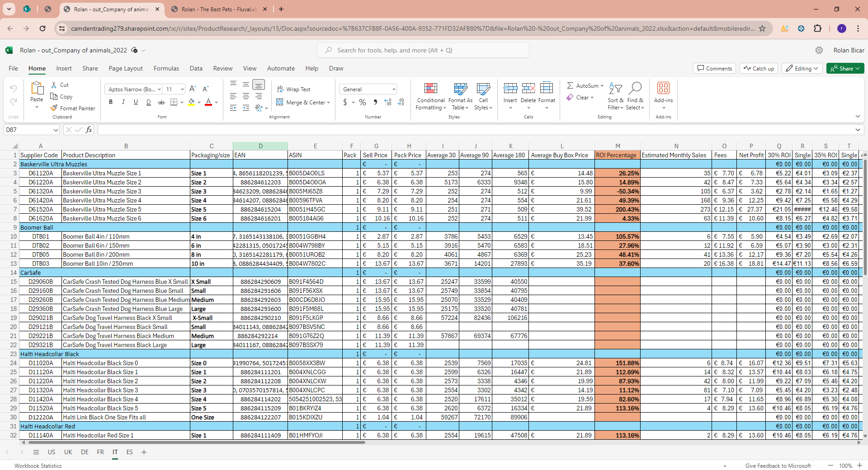This screenshot has width=868, height=470.
Task: Click the increase font size icon
Action: click(193, 89)
